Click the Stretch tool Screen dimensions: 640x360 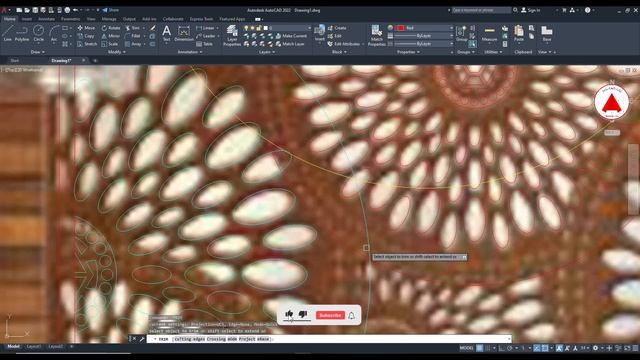(x=87, y=44)
